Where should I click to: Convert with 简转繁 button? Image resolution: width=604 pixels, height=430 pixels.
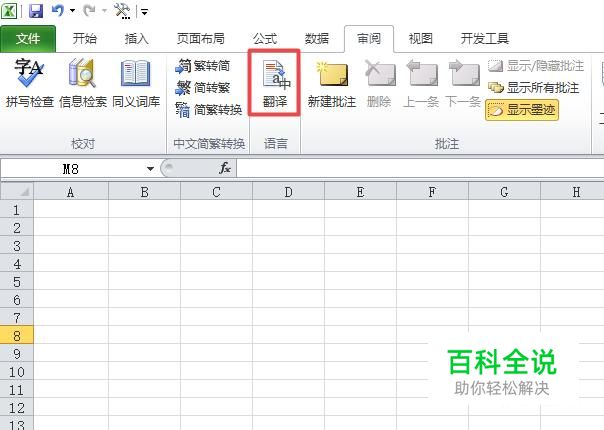click(x=203, y=88)
